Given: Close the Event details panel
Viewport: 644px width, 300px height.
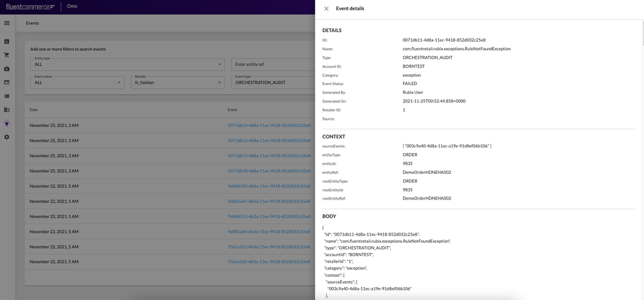Looking at the screenshot, I should tap(326, 8).
